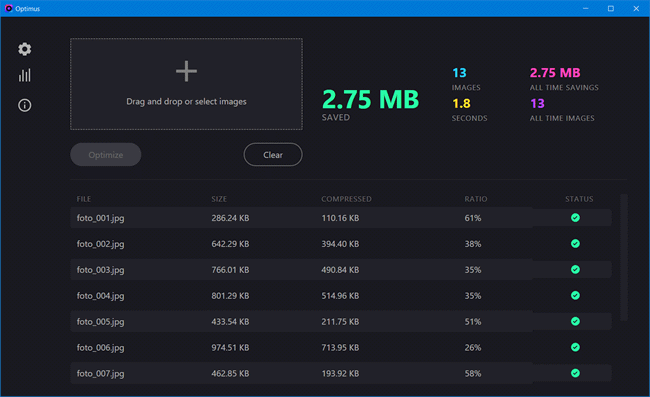Select file name foto_003.jpg

(x=100, y=270)
